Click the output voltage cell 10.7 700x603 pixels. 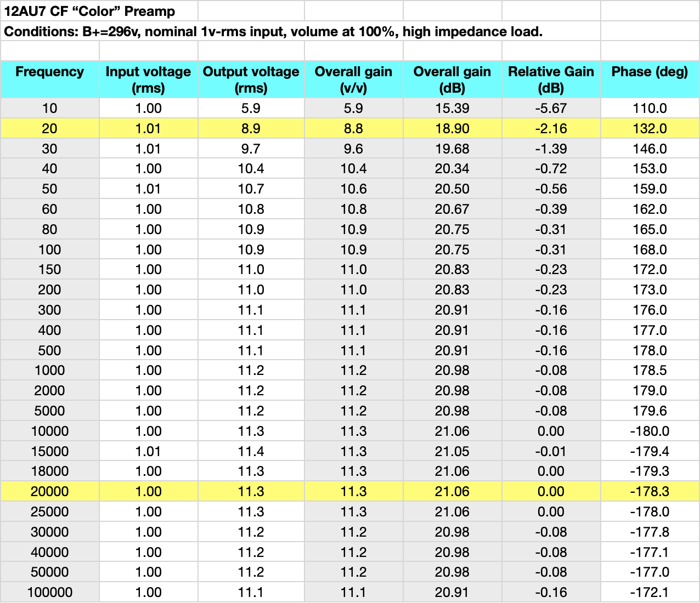point(251,189)
